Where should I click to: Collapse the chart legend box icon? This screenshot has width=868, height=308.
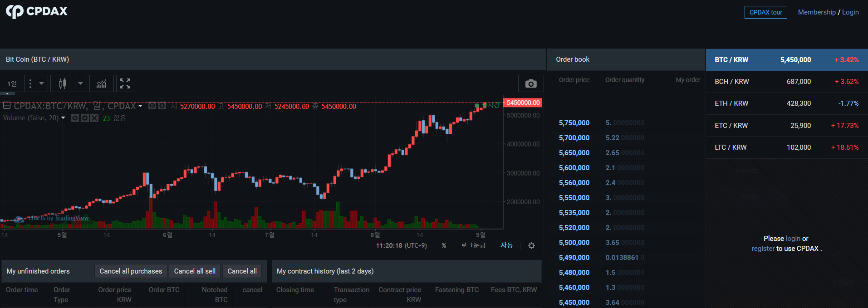pyautogui.click(x=7, y=106)
